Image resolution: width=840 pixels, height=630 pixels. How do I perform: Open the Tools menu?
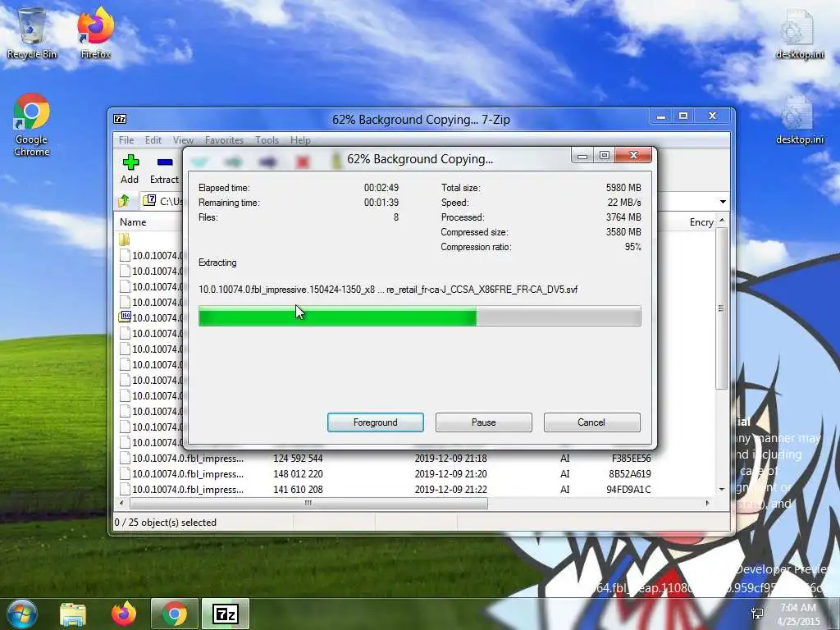coord(267,139)
